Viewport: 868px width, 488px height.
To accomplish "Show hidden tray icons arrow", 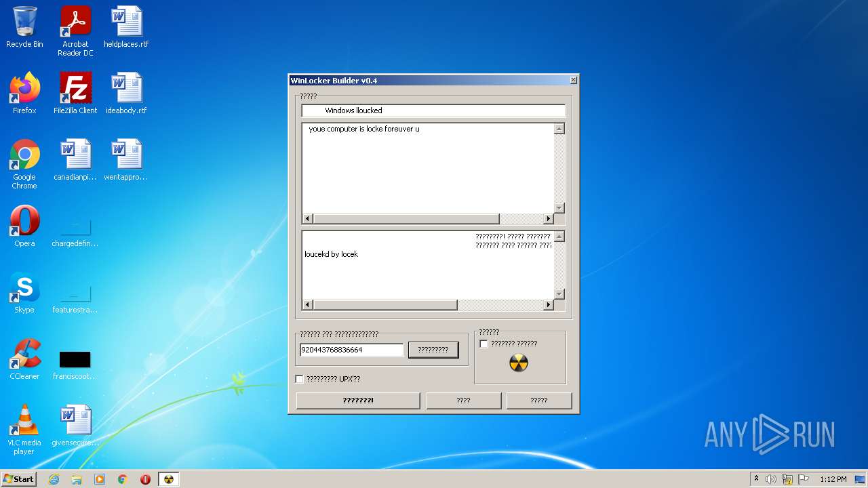I will [756, 479].
